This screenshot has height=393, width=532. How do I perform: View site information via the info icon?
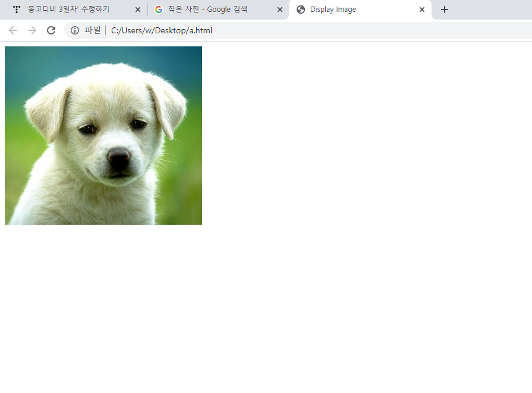pos(75,30)
